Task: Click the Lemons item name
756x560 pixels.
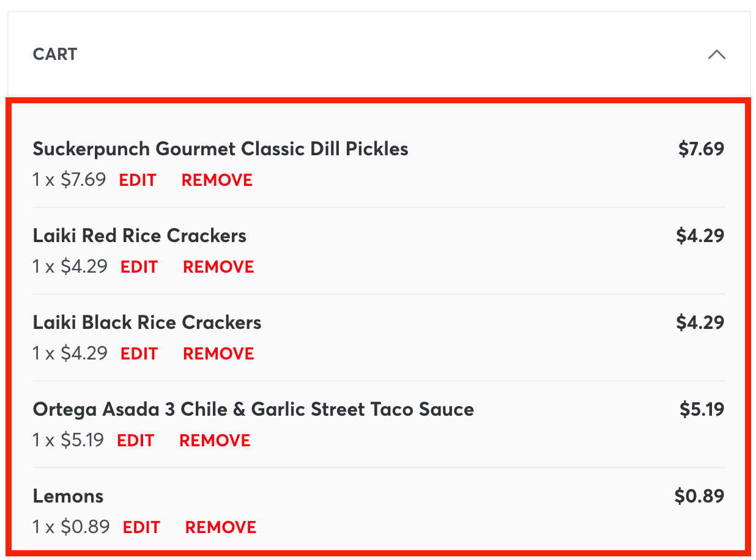Action: click(68, 496)
